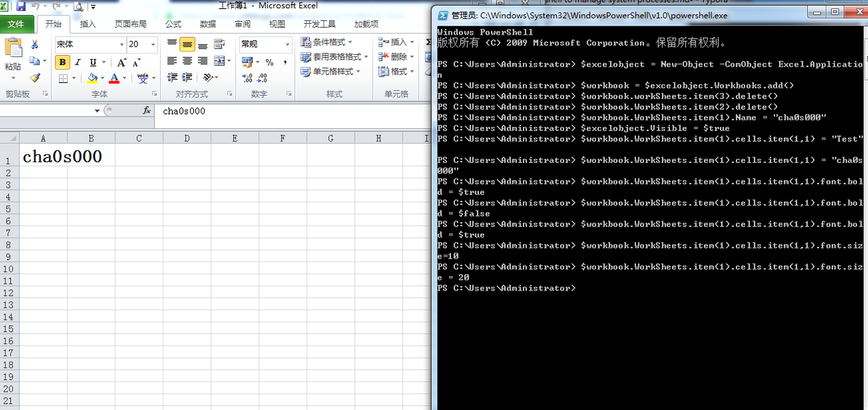Image resolution: width=868 pixels, height=410 pixels.
Task: Apply the Percent number format
Action: click(x=269, y=62)
